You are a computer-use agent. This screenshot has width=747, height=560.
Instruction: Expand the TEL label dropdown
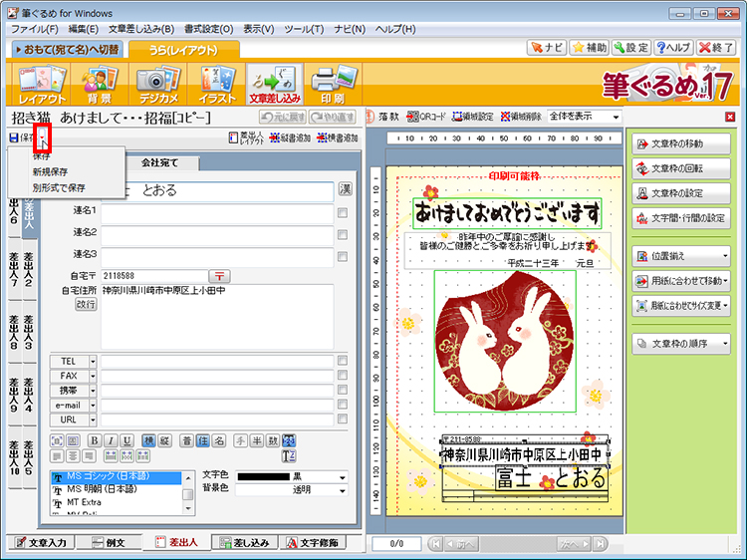[x=93, y=362]
